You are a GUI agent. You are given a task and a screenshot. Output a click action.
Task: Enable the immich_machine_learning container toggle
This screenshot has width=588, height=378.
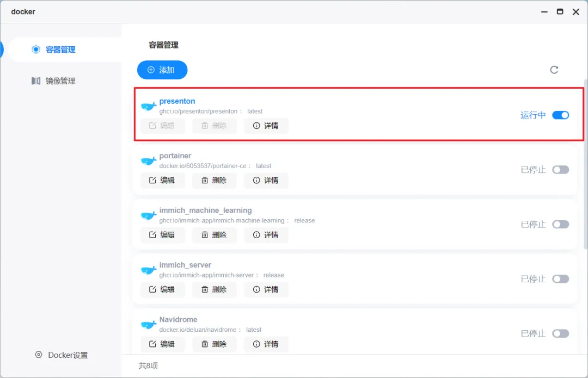coord(561,225)
